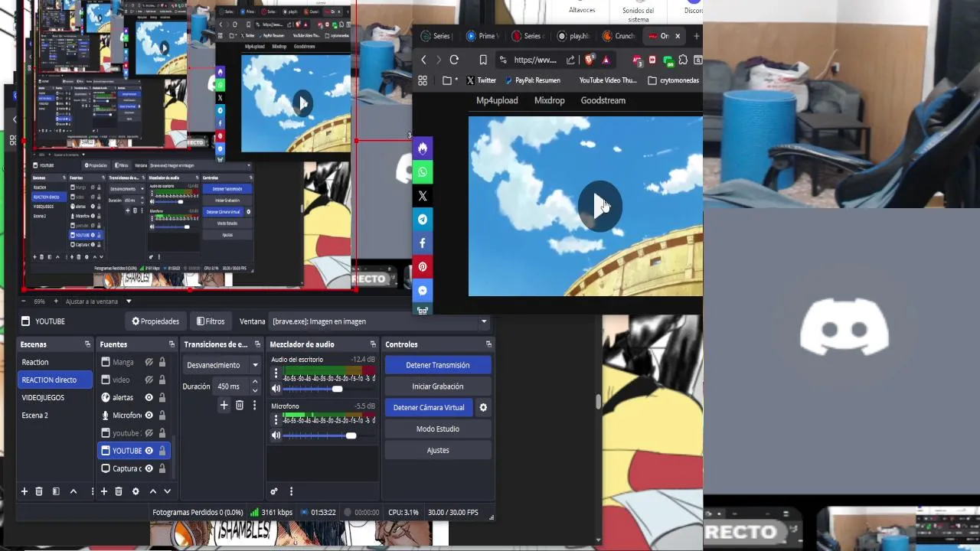Hide the alertas source
The height and width of the screenshot is (551, 980).
pyautogui.click(x=149, y=397)
